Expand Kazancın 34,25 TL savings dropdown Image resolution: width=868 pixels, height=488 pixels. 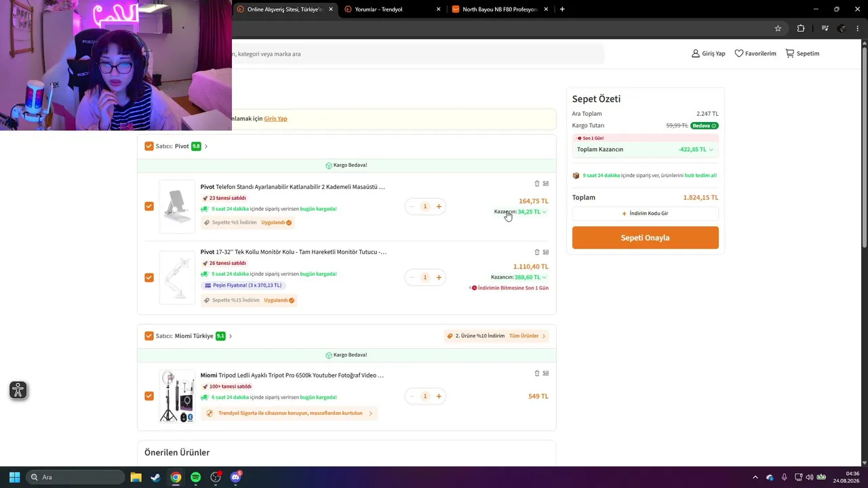point(544,212)
